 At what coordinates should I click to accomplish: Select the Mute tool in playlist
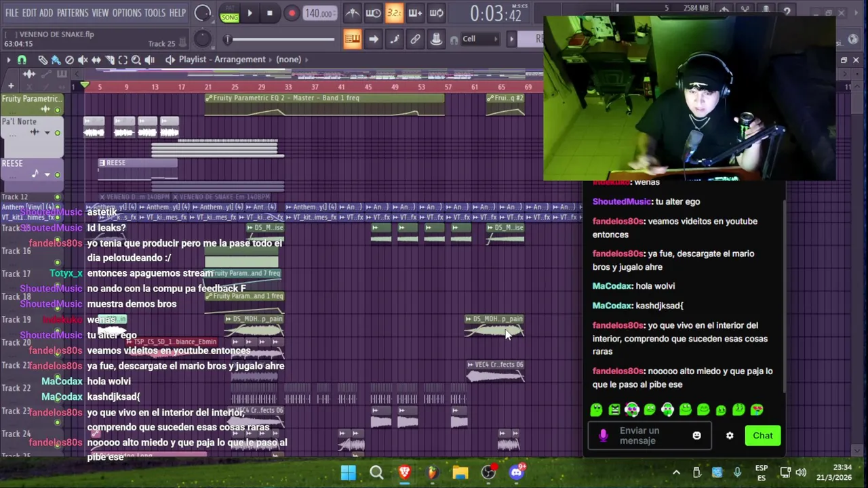pos(83,60)
